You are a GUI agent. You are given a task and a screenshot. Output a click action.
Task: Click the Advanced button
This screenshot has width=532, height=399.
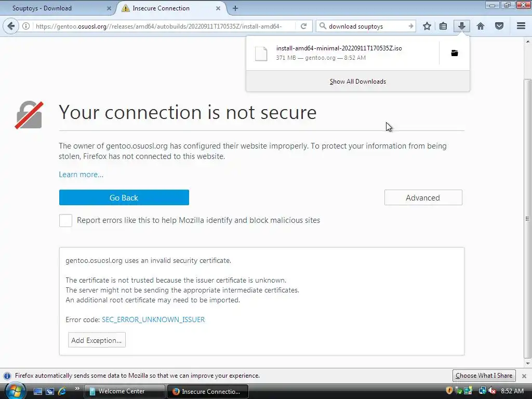coord(423,197)
